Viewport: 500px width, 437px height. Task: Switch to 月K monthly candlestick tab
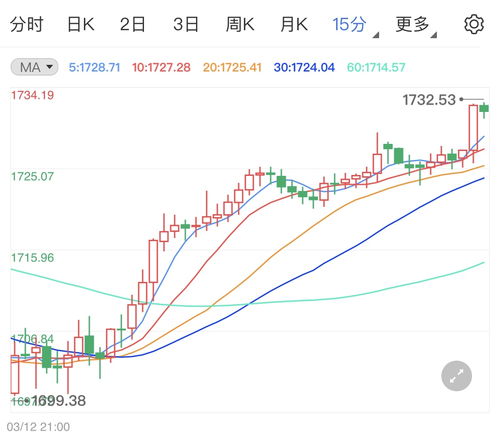point(294,24)
